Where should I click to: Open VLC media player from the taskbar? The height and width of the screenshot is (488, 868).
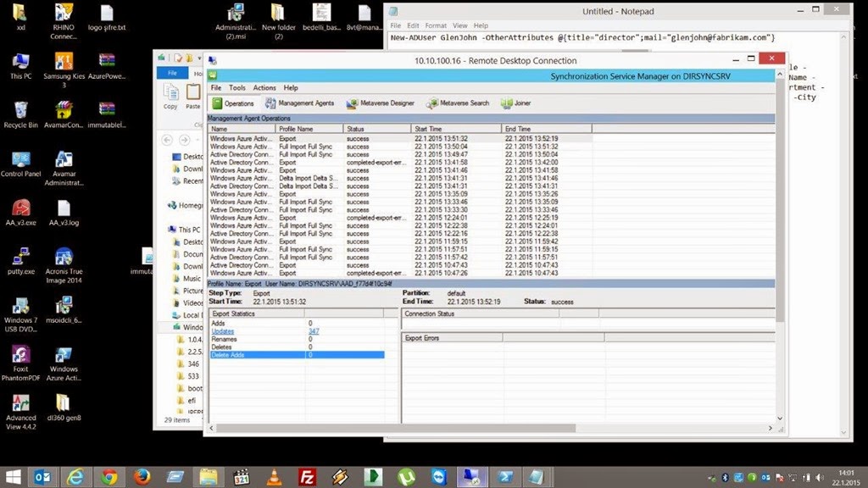click(274, 477)
